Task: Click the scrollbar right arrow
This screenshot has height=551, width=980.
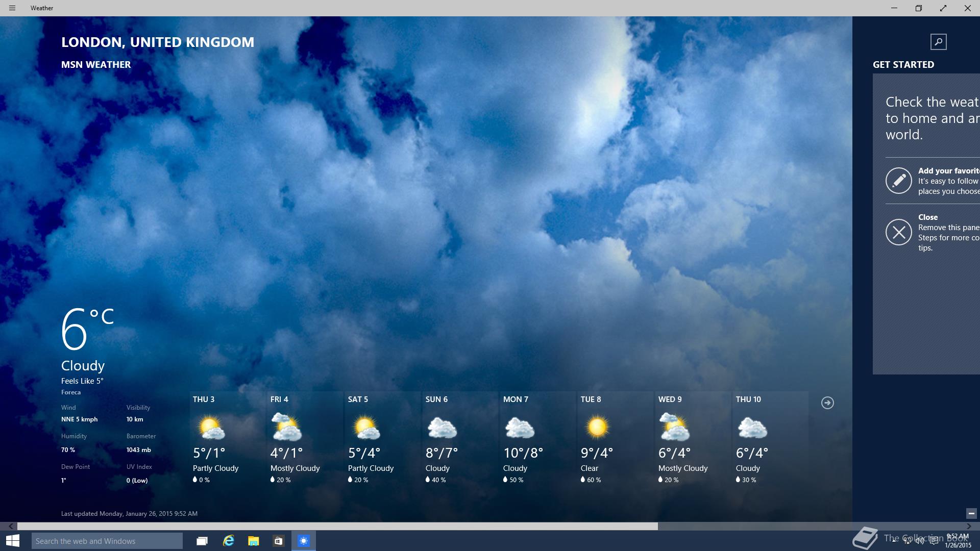Action: point(969,526)
